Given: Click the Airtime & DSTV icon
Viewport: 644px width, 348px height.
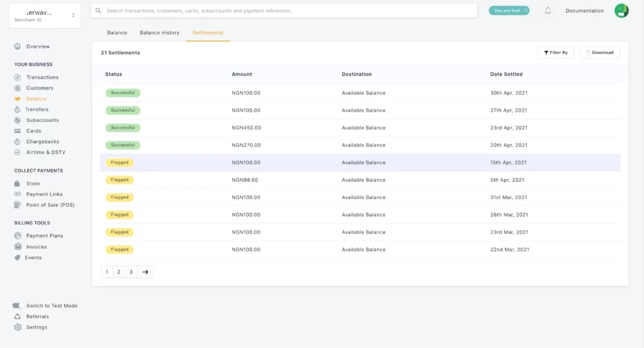Looking at the screenshot, I should click(17, 152).
